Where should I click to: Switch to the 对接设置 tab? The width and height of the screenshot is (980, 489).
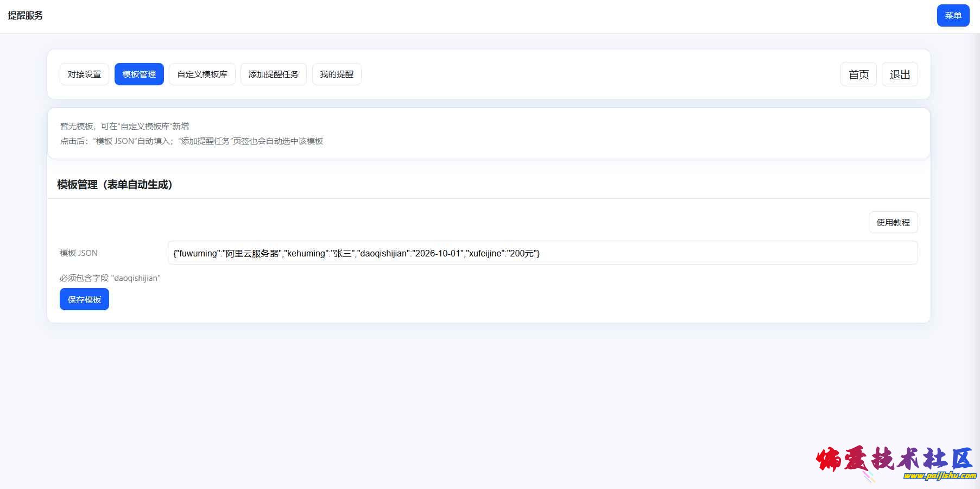coord(84,74)
